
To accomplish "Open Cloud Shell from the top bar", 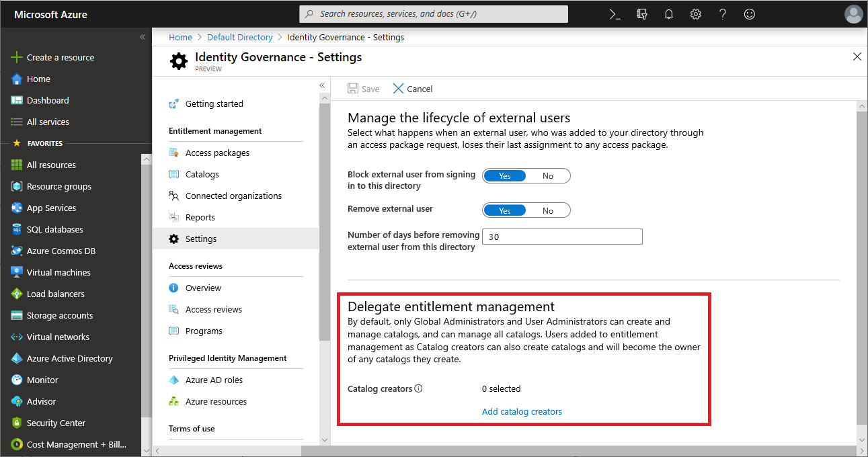I will point(615,14).
